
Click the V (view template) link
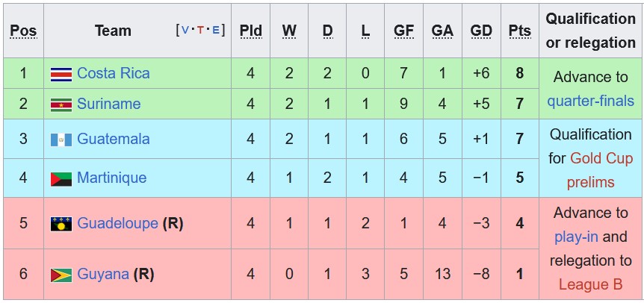point(185,31)
